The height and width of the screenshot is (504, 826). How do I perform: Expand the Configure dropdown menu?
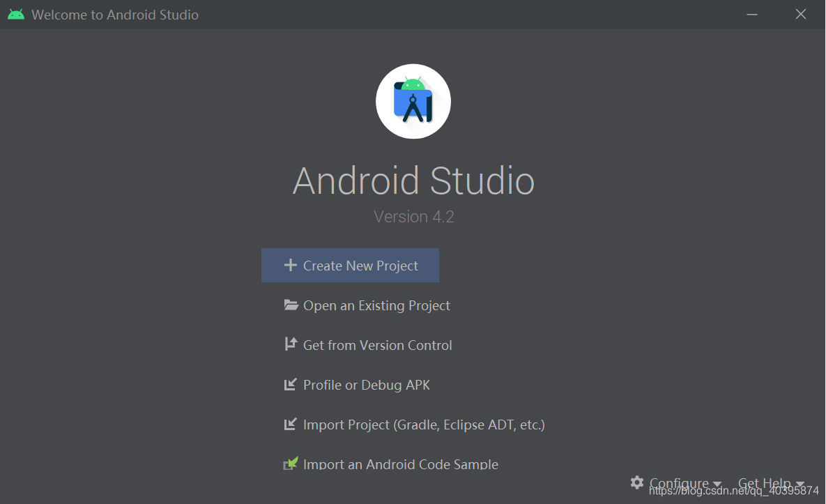[x=684, y=483]
